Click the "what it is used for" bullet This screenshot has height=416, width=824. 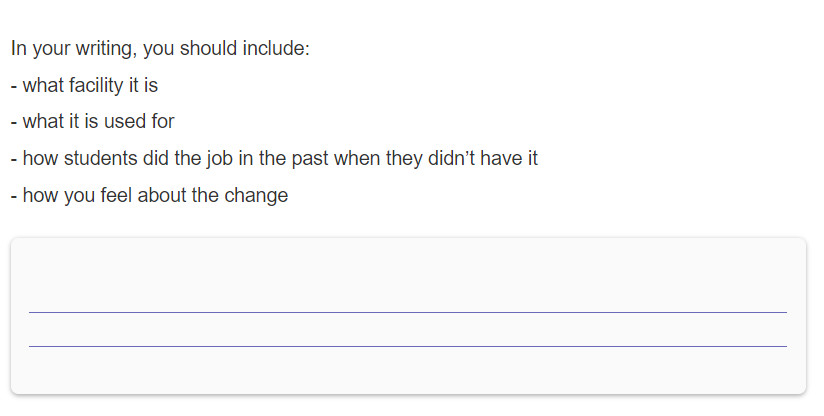coord(92,121)
